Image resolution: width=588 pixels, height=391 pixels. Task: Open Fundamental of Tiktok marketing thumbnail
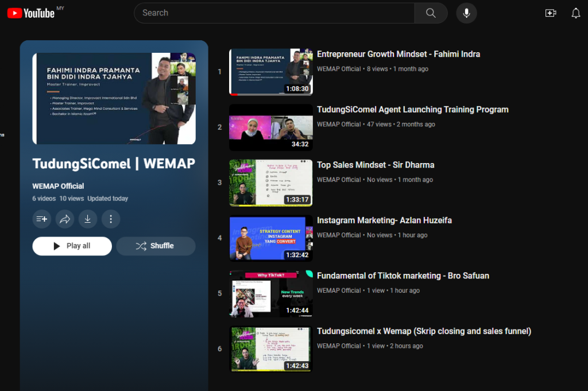(271, 294)
